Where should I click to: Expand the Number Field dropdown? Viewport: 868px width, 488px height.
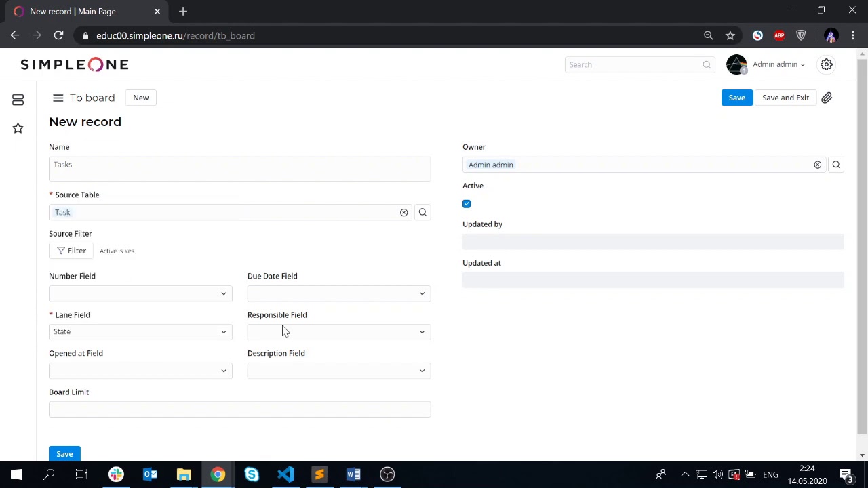click(140, 293)
